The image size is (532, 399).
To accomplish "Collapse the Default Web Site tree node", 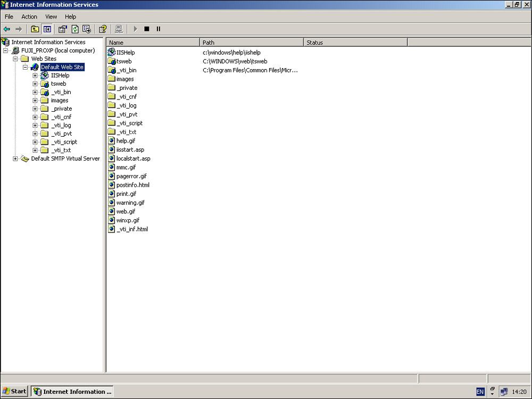I will pos(25,68).
